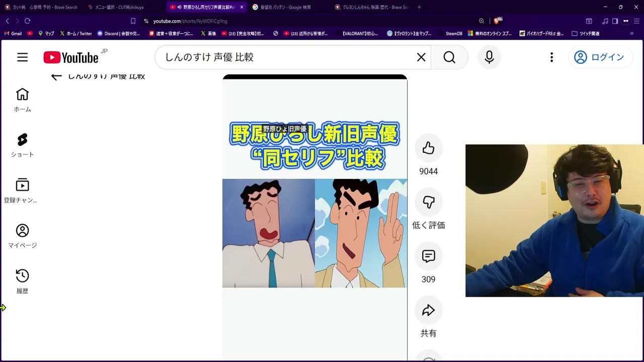
Task: Open ホーム in the sidebar
Action: pos(22,100)
